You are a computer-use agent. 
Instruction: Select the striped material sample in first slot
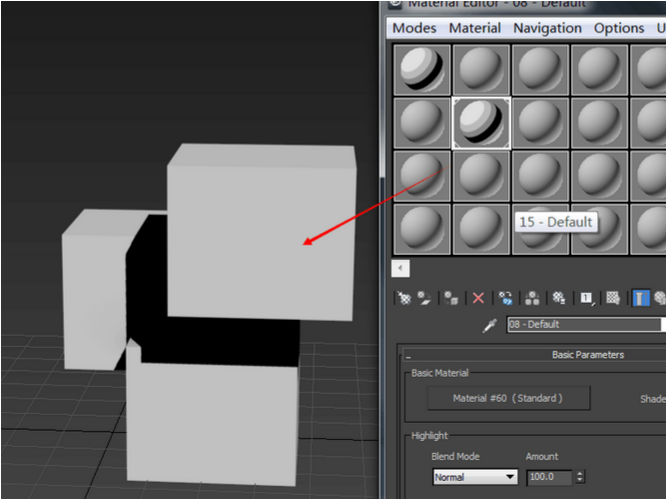point(421,70)
